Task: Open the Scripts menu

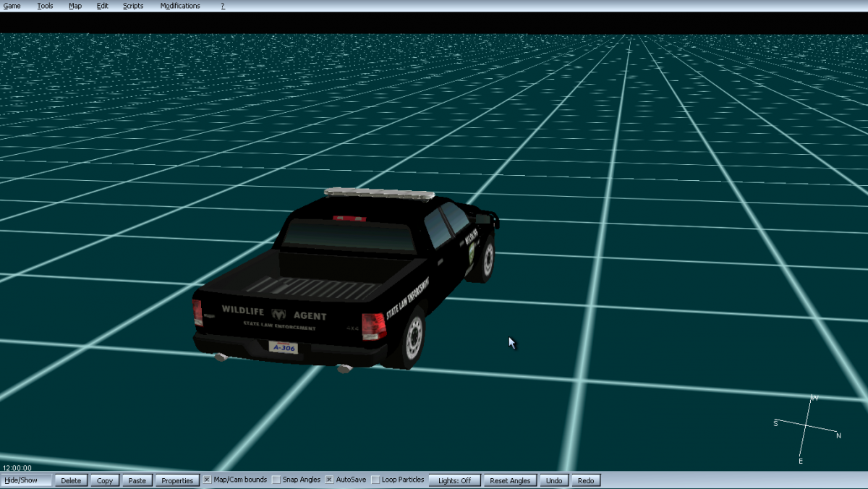Action: tap(133, 6)
